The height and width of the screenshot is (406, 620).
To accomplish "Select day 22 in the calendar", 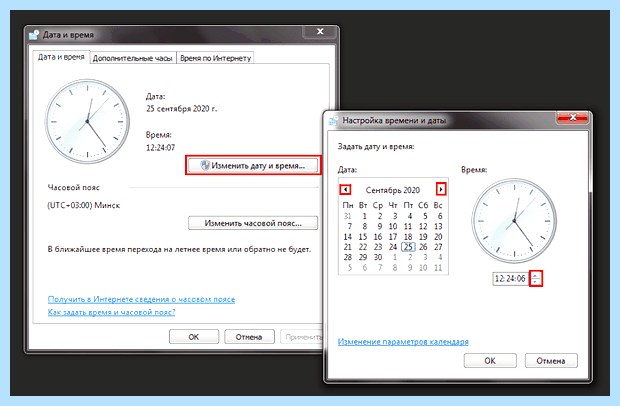I will click(x=363, y=247).
